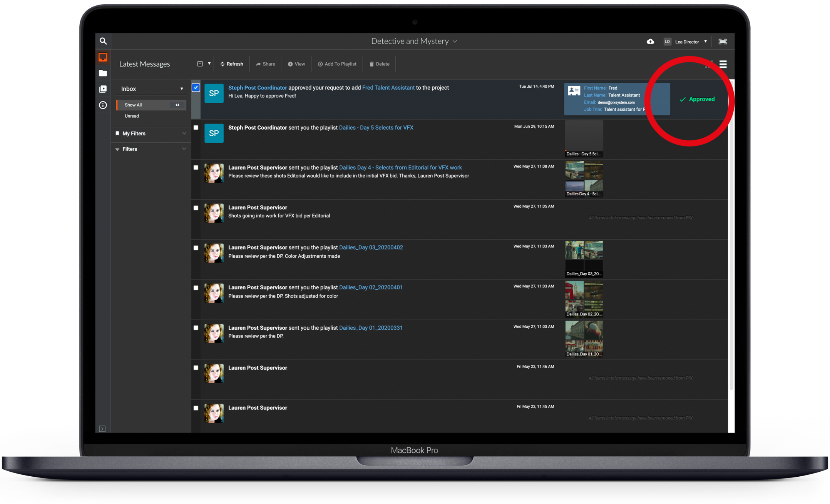The height and width of the screenshot is (504, 830).
Task: Expand the sidebar with bottom-left arrow icon
Action: click(102, 429)
